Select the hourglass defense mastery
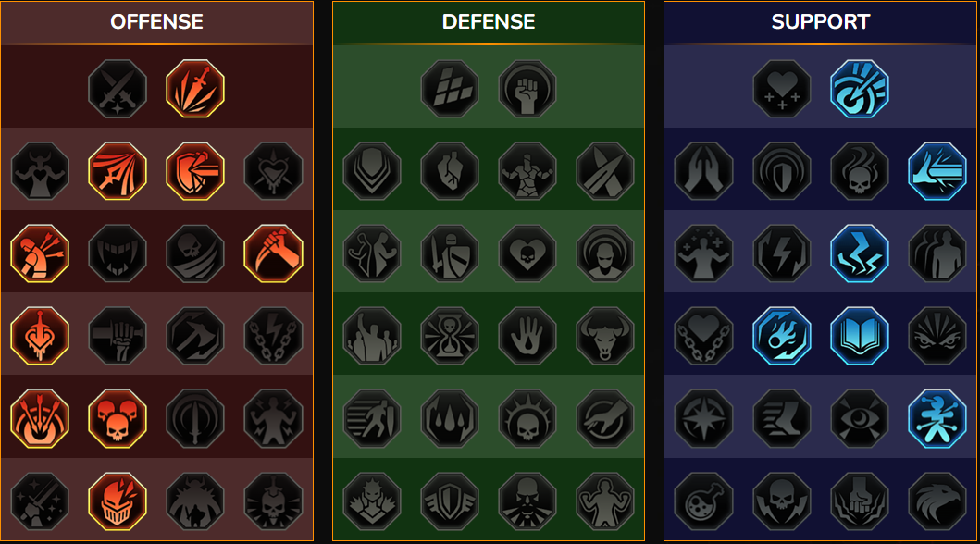 (x=450, y=336)
